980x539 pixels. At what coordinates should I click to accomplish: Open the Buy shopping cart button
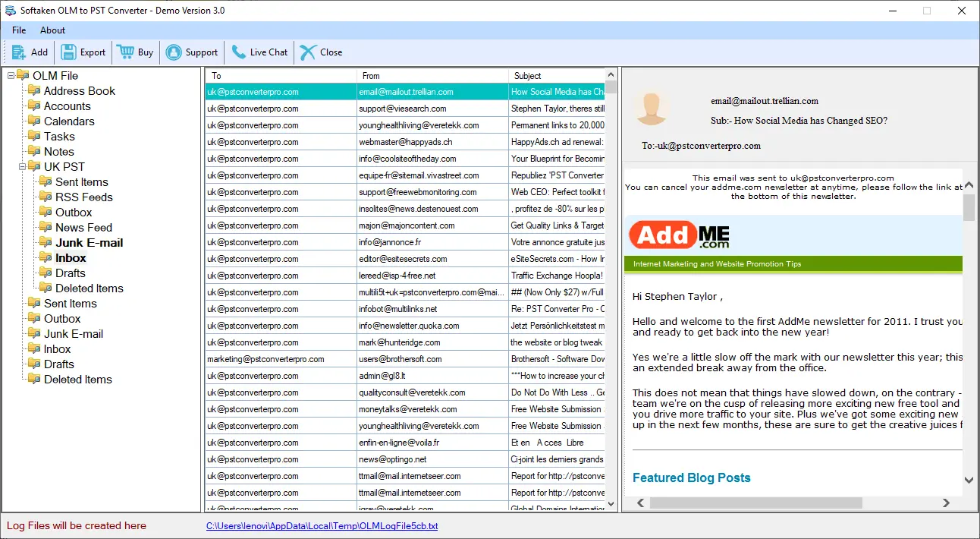pyautogui.click(x=135, y=52)
